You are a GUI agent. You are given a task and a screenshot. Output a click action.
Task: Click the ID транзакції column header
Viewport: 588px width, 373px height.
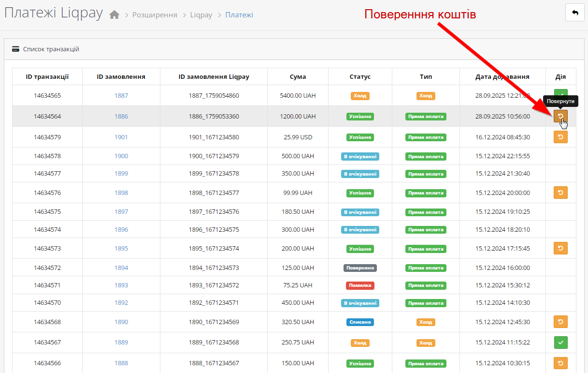pos(47,76)
